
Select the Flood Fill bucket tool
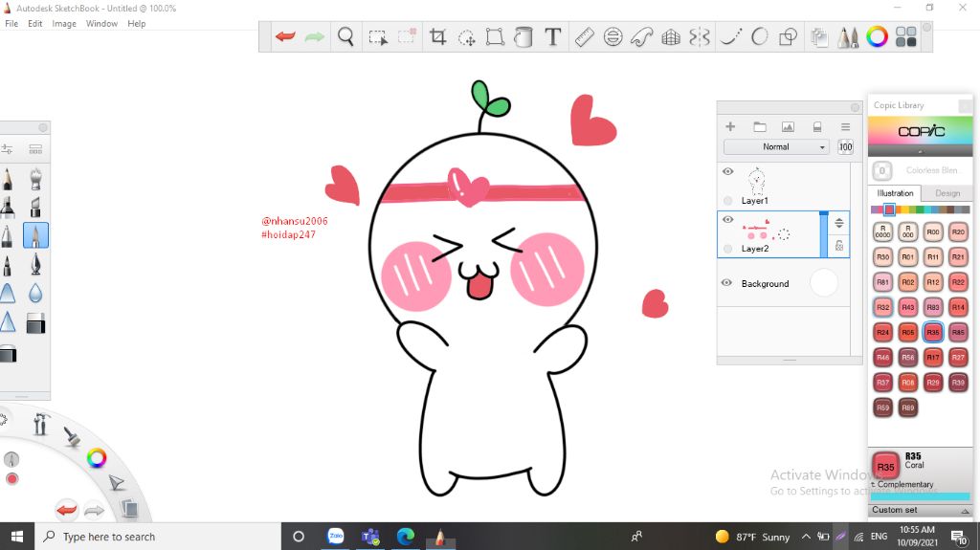[523, 37]
